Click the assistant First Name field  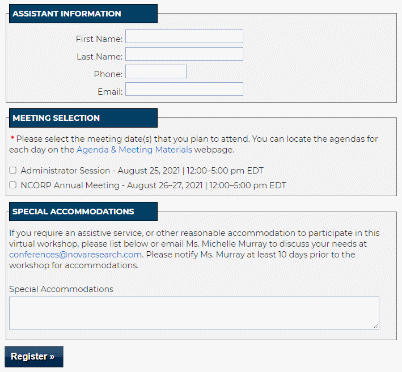184,36
